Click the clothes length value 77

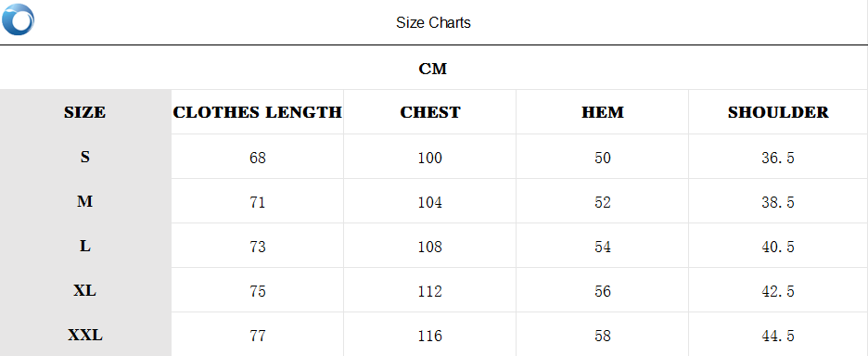258,337
